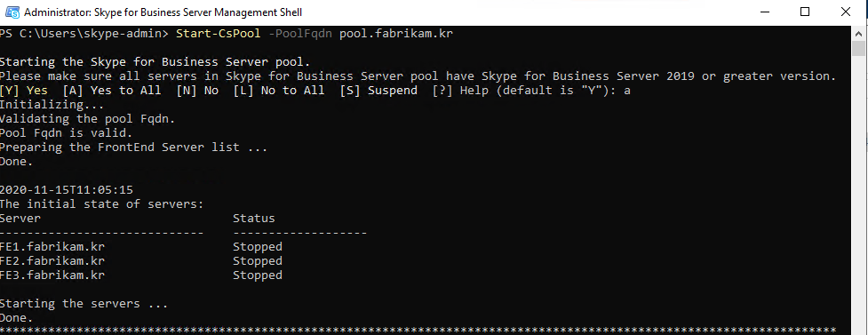Click pool.fabrikam.kr in the command line
This screenshot has height=335, width=868.
[396, 34]
